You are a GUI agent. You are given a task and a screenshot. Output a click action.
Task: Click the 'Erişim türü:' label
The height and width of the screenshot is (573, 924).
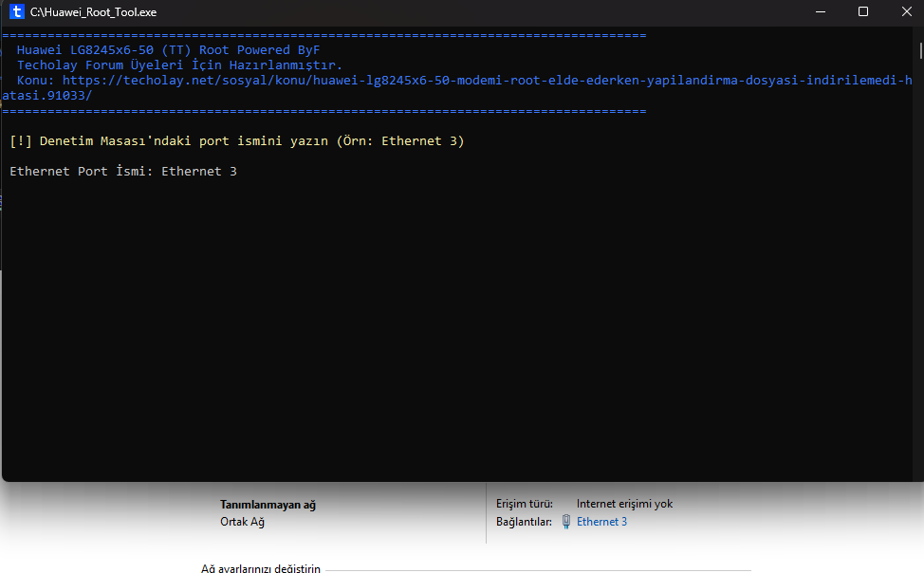(x=525, y=504)
